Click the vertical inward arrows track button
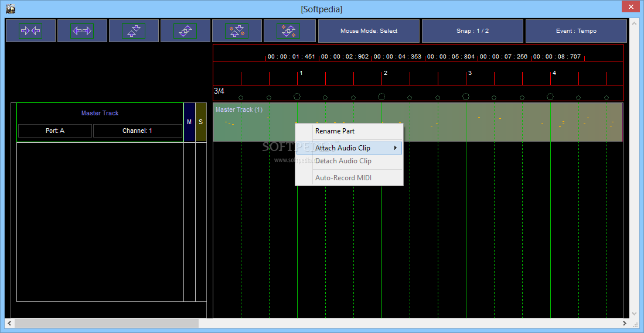Screen dimensions: 644x333 (x=134, y=31)
